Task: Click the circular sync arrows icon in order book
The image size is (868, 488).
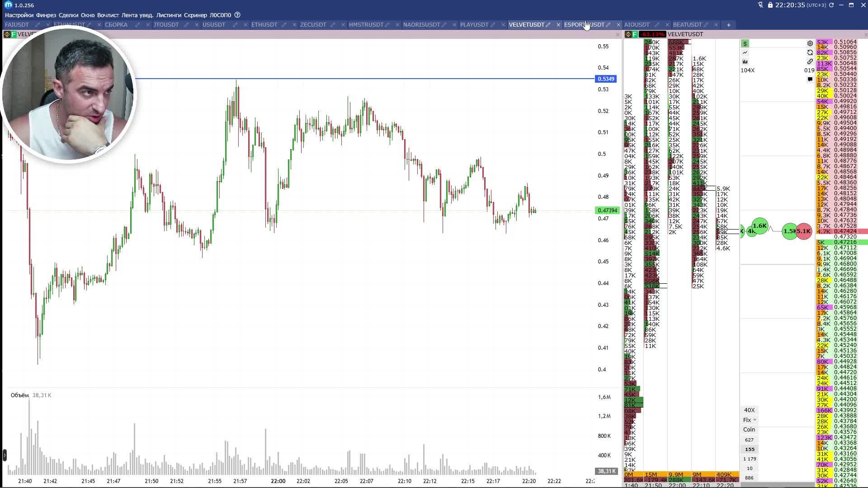Action: coord(810,52)
